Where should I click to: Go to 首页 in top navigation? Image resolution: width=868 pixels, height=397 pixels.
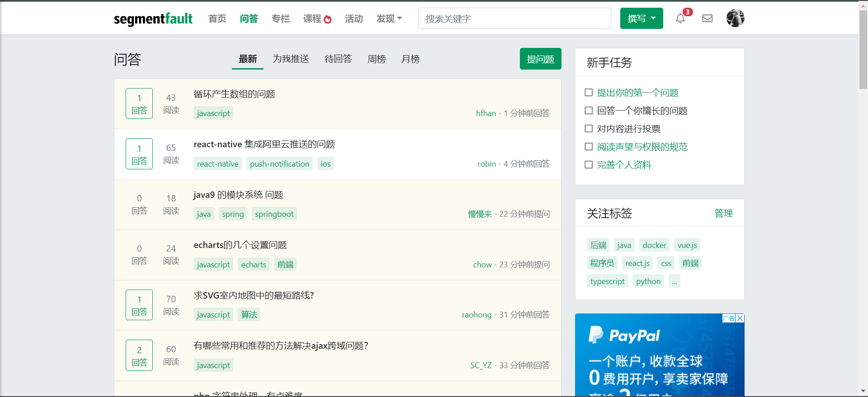point(217,19)
